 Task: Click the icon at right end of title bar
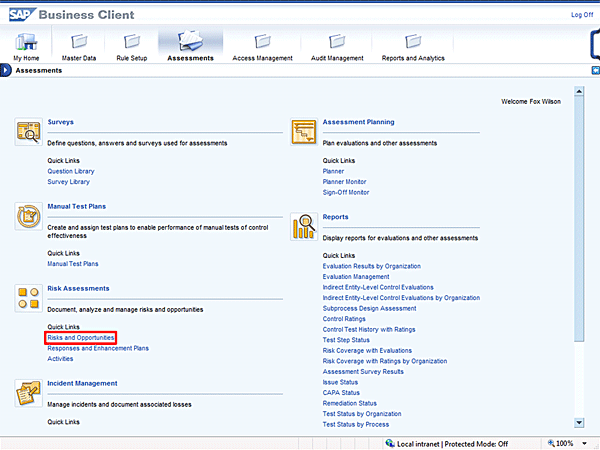point(596,70)
